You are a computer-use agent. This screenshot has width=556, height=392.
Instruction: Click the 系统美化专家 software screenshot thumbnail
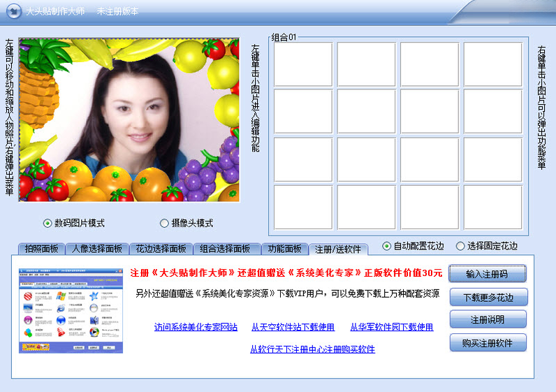tap(71, 311)
